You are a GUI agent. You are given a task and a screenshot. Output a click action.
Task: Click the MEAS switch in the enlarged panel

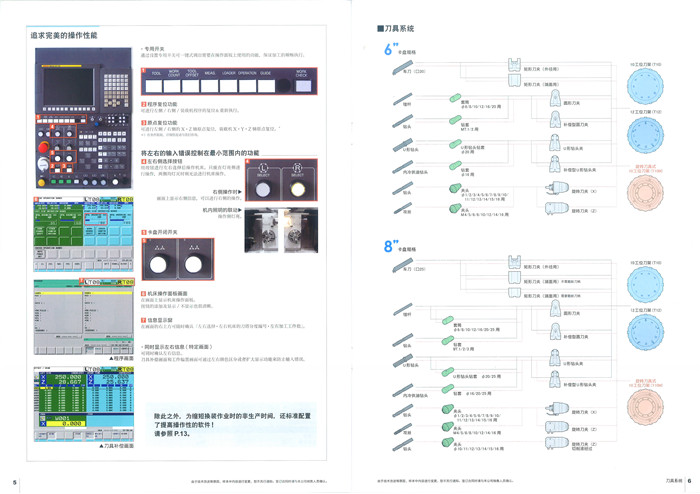(x=209, y=86)
